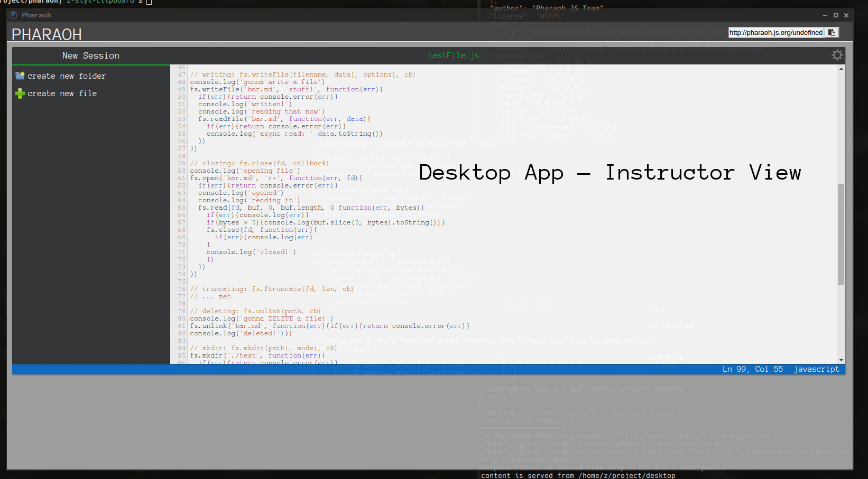
Task: Click code line console.log('gonna write a file')
Action: coord(257,82)
